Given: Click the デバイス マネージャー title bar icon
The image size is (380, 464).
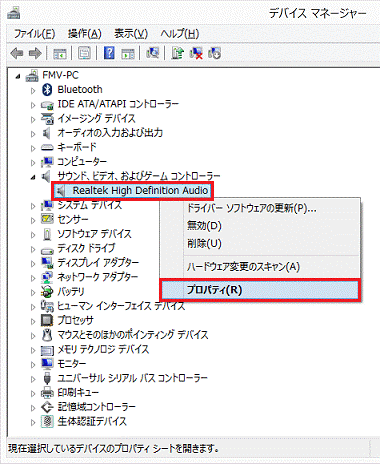Looking at the screenshot, I should pos(14,12).
